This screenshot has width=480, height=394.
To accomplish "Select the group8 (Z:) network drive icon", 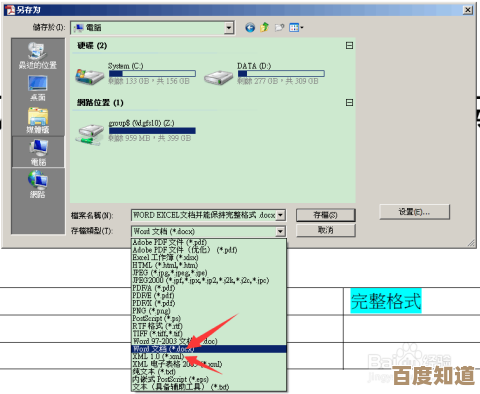I will [x=89, y=134].
